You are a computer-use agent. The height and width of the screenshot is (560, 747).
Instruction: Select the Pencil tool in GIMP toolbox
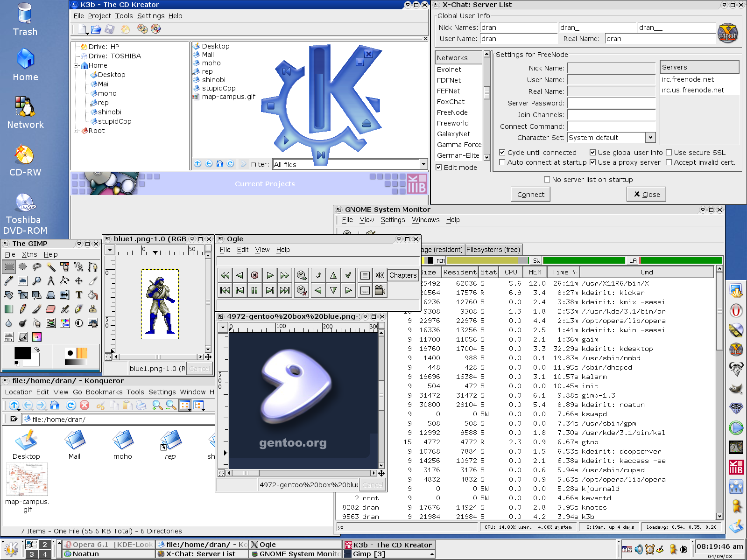tap(23, 309)
